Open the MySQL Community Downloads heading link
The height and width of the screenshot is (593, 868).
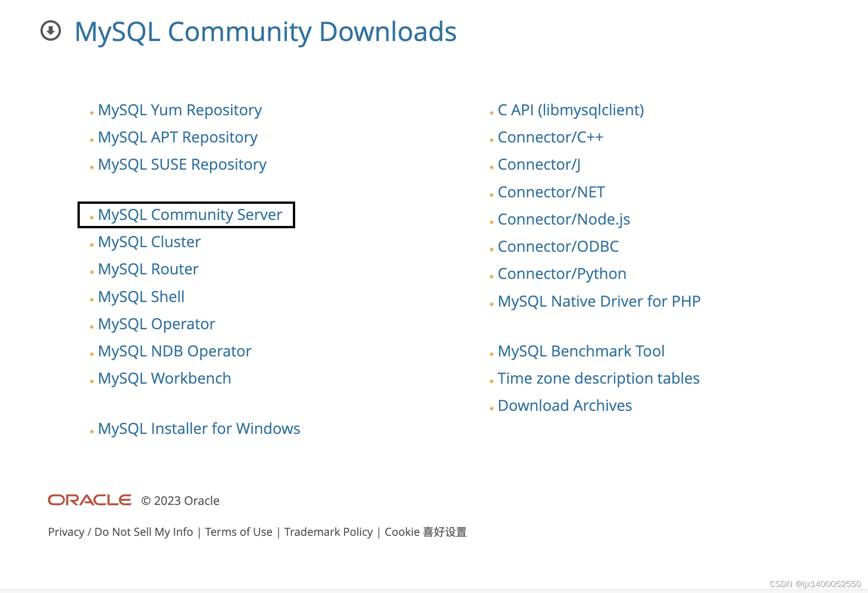click(265, 32)
